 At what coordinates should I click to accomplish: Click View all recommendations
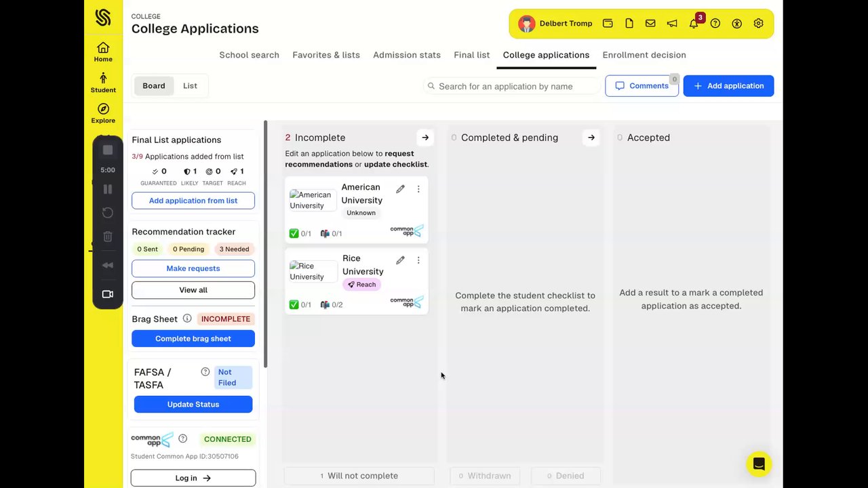[x=193, y=290]
